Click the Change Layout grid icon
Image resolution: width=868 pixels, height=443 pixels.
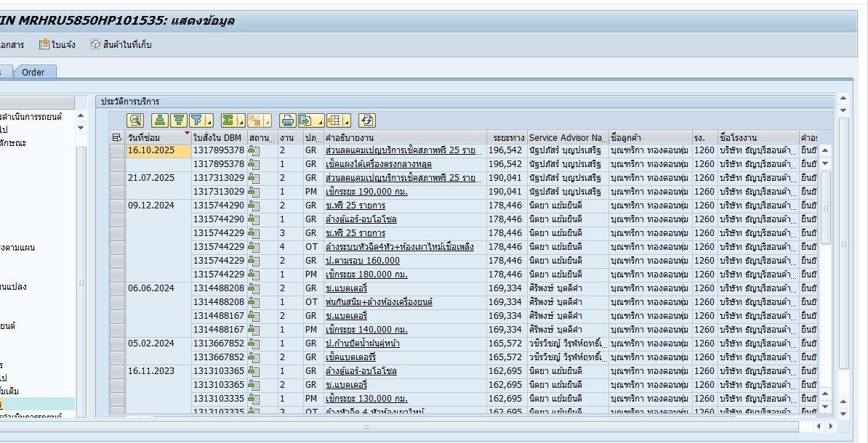334,120
